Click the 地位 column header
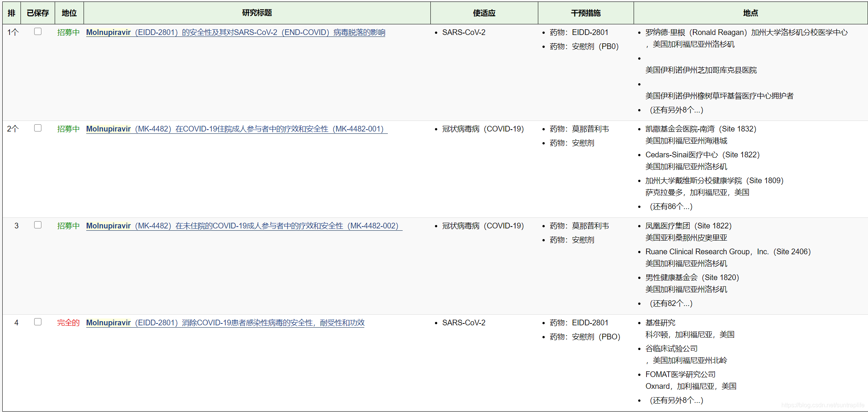This screenshot has width=868, height=412. coord(69,13)
